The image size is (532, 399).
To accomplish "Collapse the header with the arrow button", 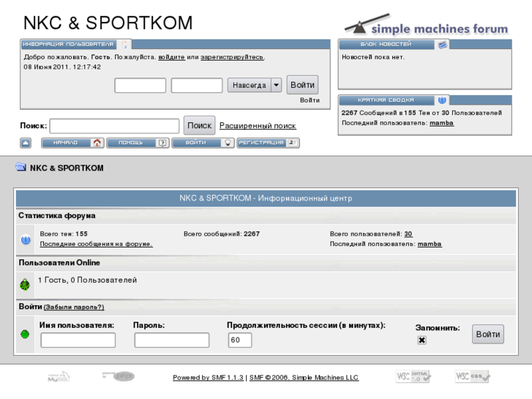I will click(x=26, y=143).
